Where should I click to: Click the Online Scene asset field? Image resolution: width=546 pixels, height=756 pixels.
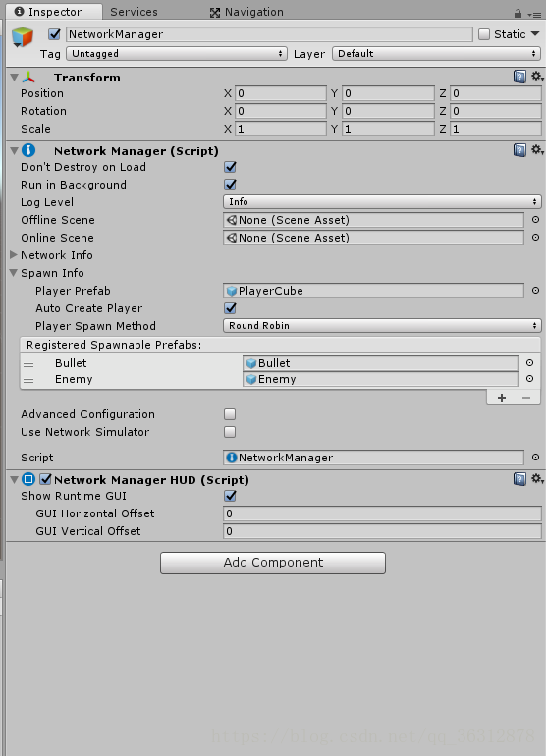tap(373, 238)
